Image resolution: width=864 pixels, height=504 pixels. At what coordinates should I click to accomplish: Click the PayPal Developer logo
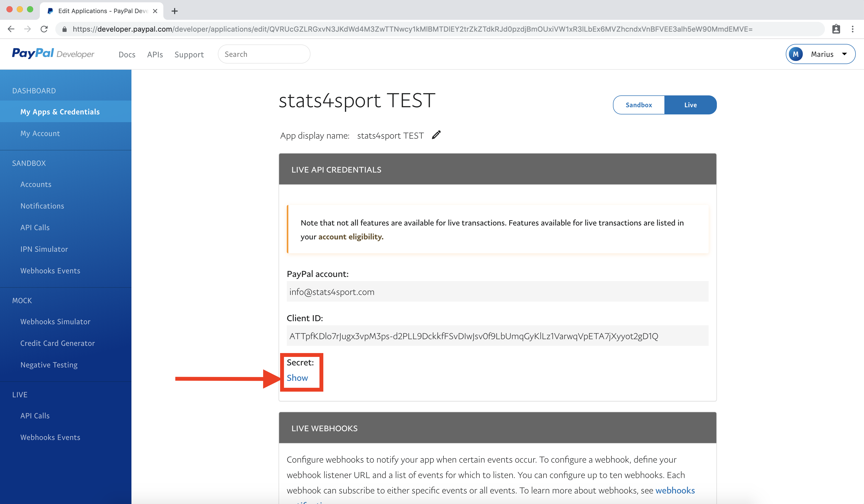click(53, 54)
